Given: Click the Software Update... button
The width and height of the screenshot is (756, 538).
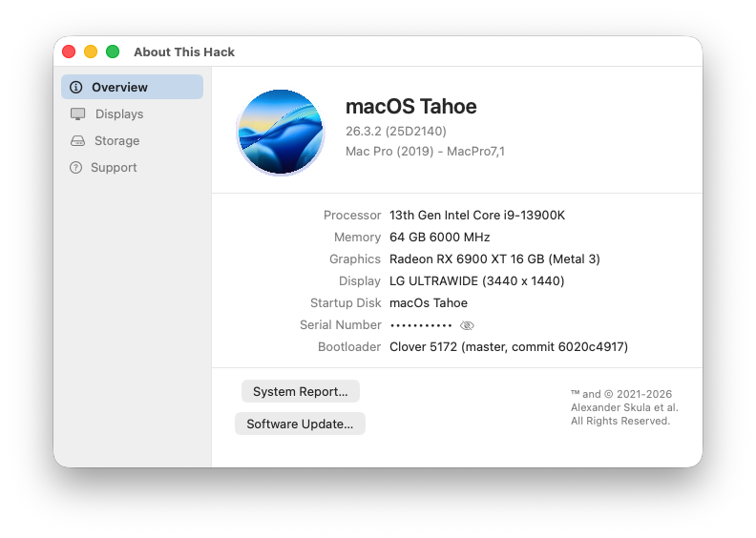Looking at the screenshot, I should 300,424.
